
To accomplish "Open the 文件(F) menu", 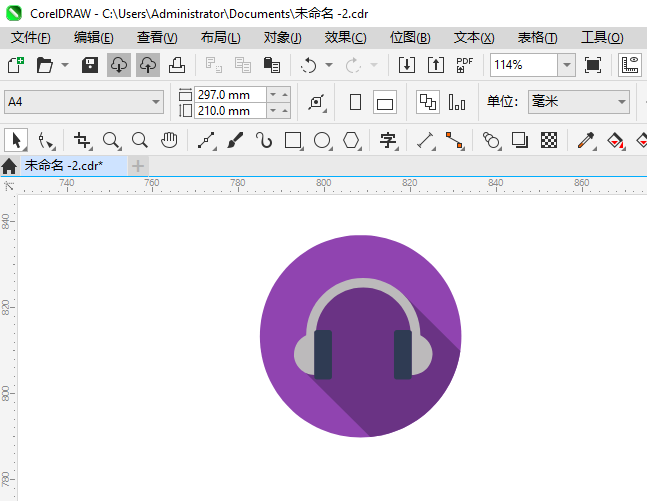I will (31, 37).
